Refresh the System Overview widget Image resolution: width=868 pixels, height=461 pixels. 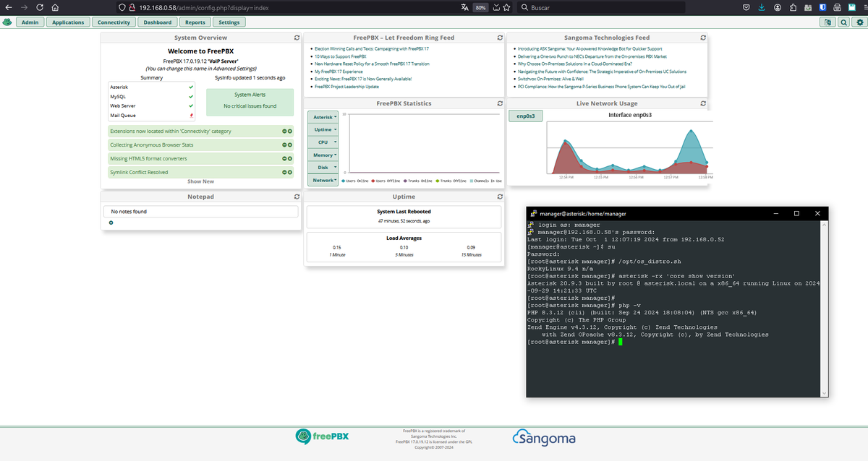297,38
